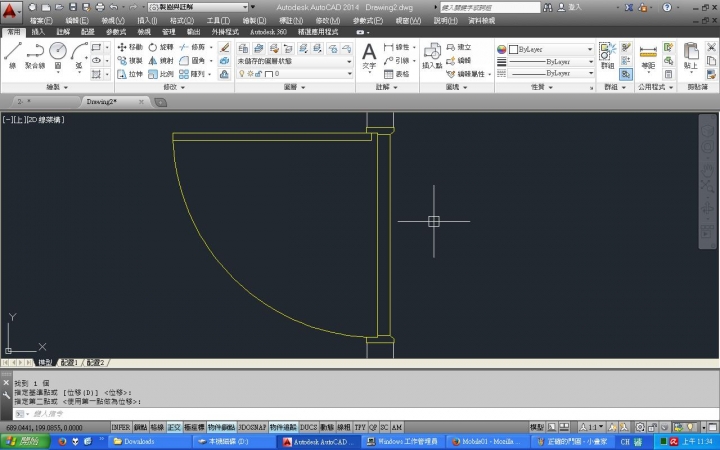Click the Copy (複製) tool
Image resolution: width=720 pixels, height=450 pixels.
pos(130,61)
